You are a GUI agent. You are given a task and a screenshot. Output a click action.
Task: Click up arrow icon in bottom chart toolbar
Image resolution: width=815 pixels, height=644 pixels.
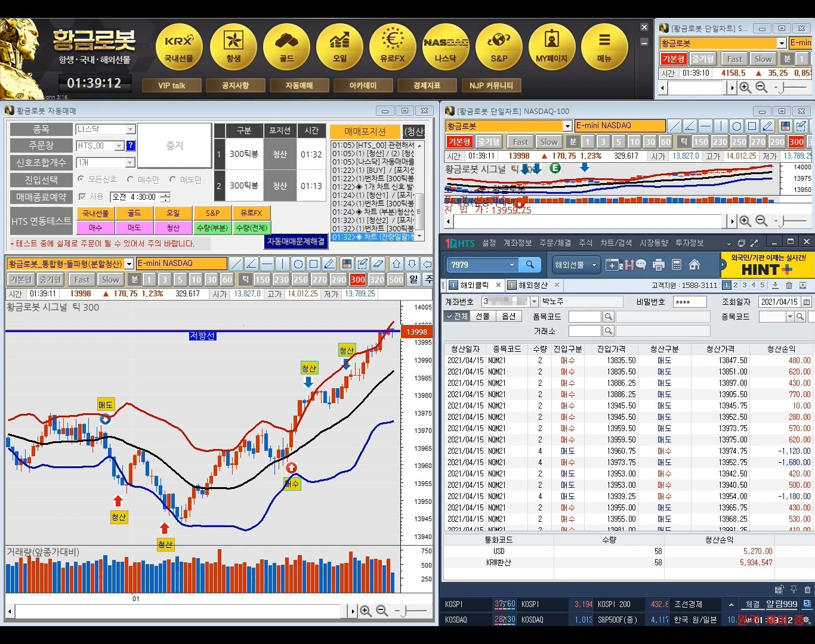coord(396,264)
